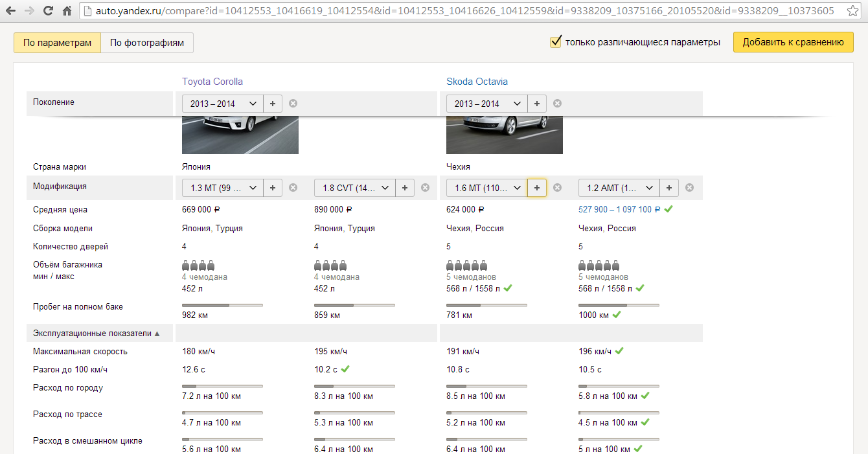Click the 'Средняя цена' row label
Viewport: 868px width, 454px height.
click(x=60, y=210)
